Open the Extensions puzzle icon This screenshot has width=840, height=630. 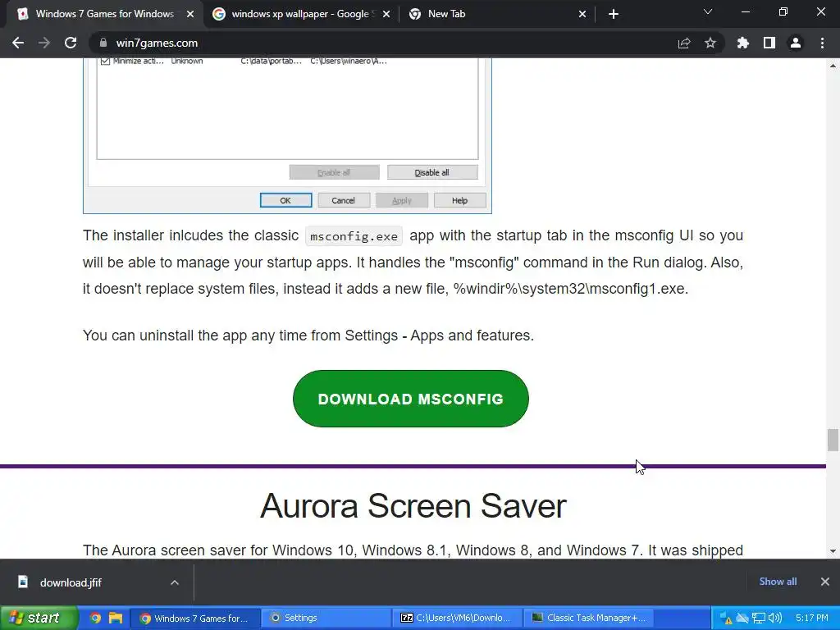(x=743, y=43)
